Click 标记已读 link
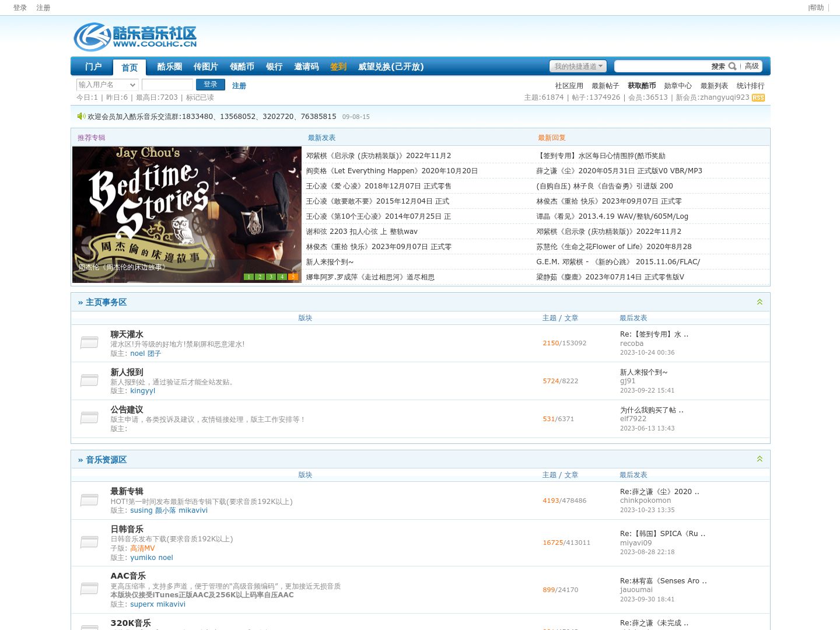The height and width of the screenshot is (630, 840). 200,97
